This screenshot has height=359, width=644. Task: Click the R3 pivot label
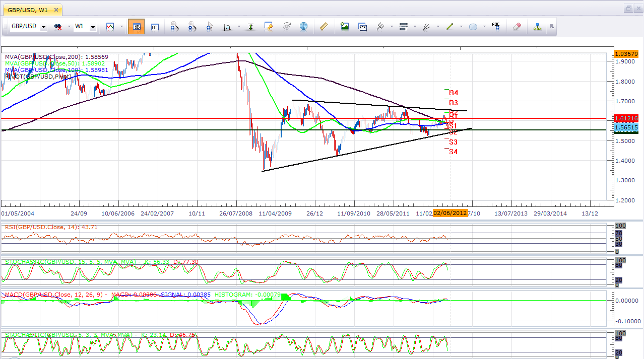(454, 103)
